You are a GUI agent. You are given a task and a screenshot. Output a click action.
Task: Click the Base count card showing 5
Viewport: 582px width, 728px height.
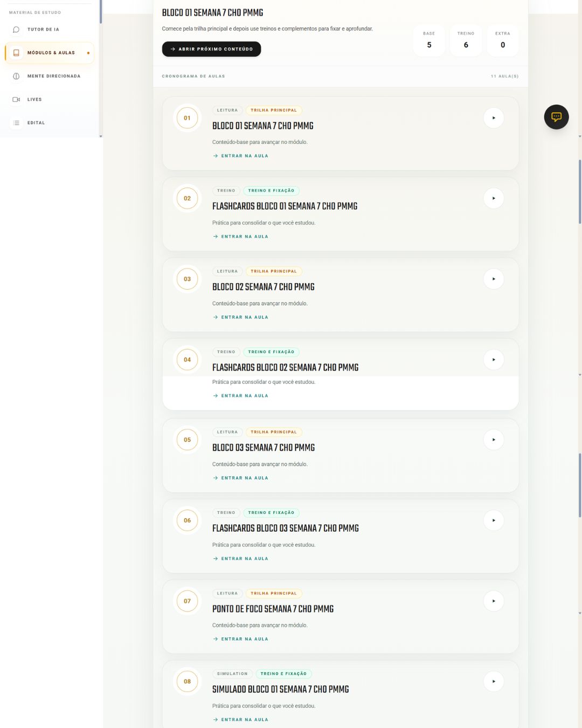[429, 40]
